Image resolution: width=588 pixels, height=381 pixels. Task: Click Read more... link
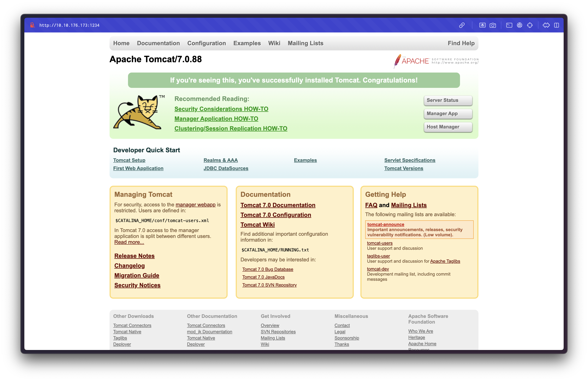[x=129, y=242]
